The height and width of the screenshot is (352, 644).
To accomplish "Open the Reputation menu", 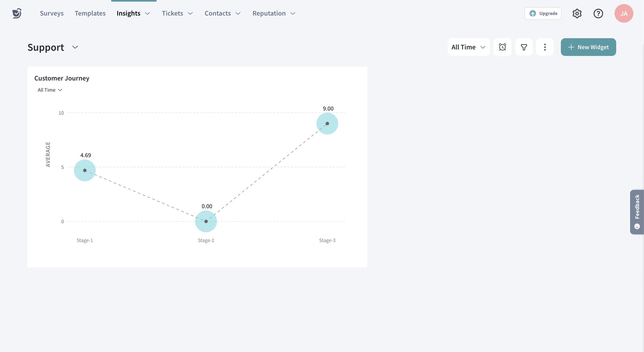I will [x=274, y=13].
